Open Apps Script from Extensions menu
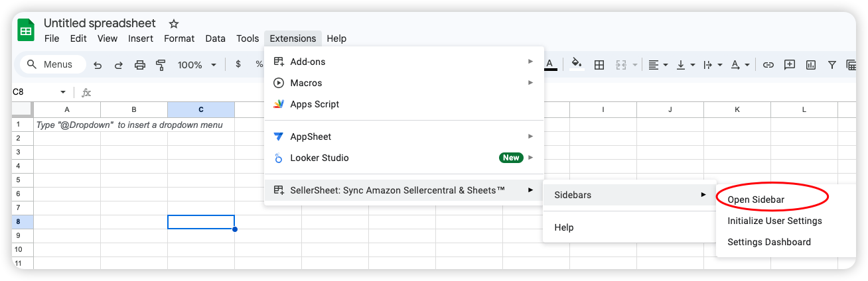The image size is (868, 281). (315, 104)
